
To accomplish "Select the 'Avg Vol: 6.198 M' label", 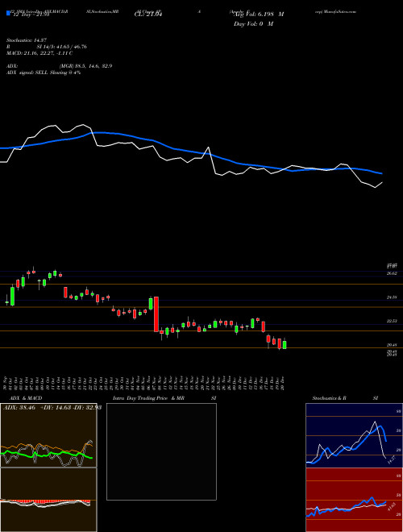I will pos(258,15).
